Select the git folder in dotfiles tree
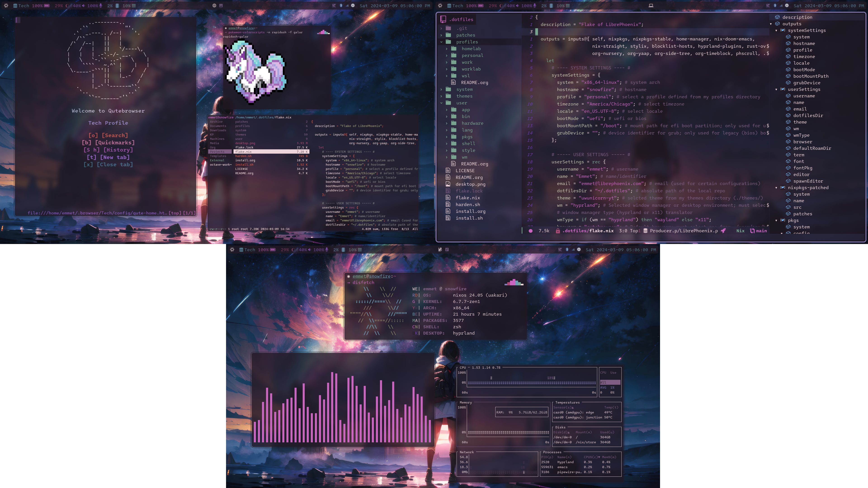Image resolution: width=868 pixels, height=488 pixels. point(462,28)
